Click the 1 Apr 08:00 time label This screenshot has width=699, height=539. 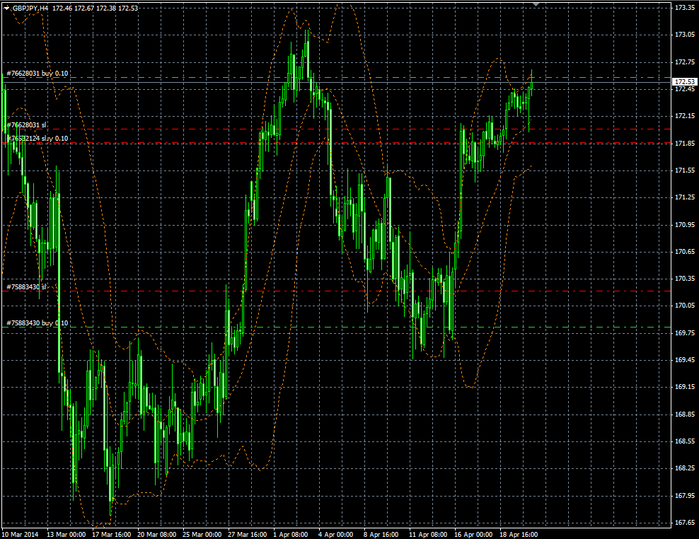tap(291, 534)
